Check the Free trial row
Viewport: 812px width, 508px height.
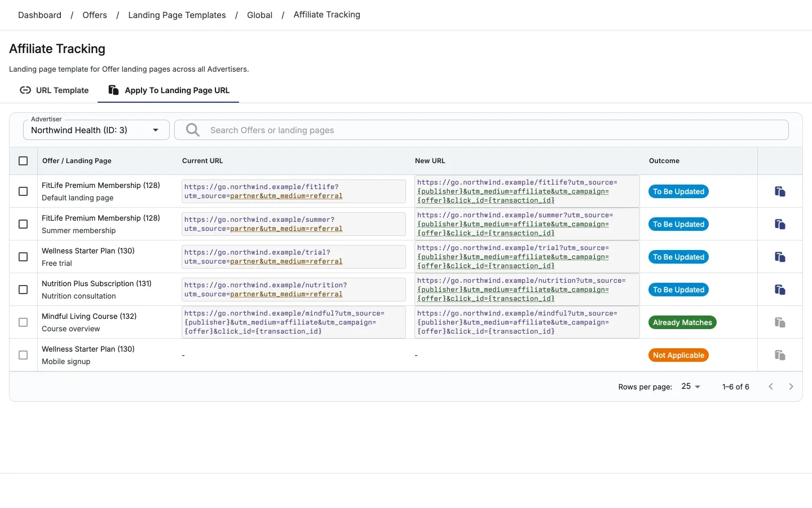[x=23, y=257]
